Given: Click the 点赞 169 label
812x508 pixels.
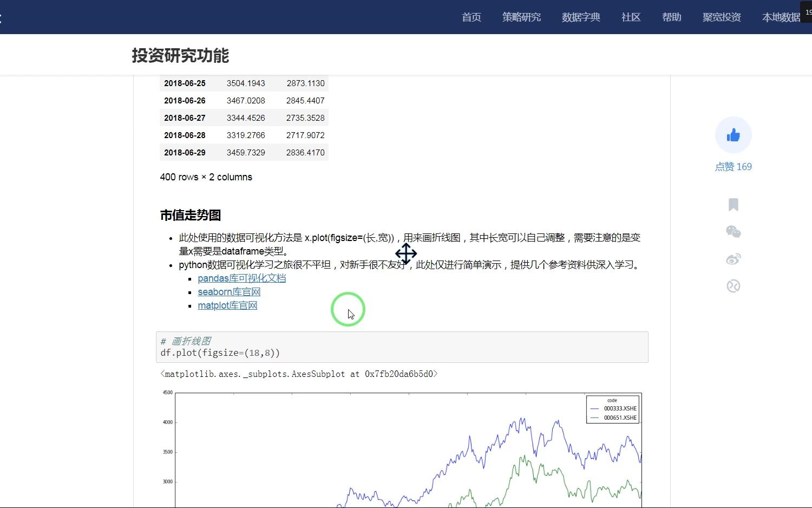Looking at the screenshot, I should [x=734, y=167].
